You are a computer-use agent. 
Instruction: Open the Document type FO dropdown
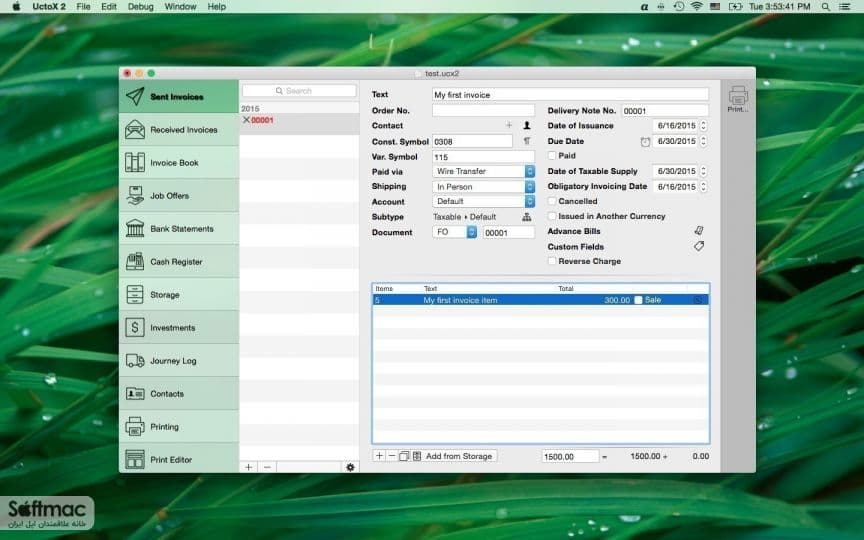pyautogui.click(x=455, y=232)
